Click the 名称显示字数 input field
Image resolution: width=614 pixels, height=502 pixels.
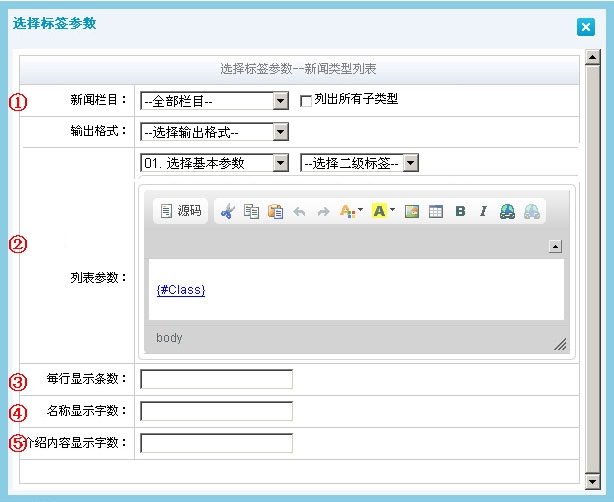pos(217,411)
